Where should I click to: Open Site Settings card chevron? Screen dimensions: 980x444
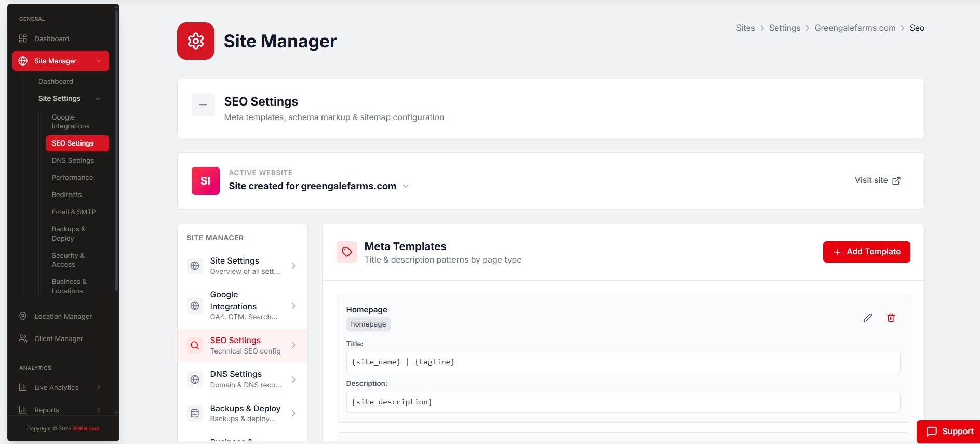coord(293,266)
